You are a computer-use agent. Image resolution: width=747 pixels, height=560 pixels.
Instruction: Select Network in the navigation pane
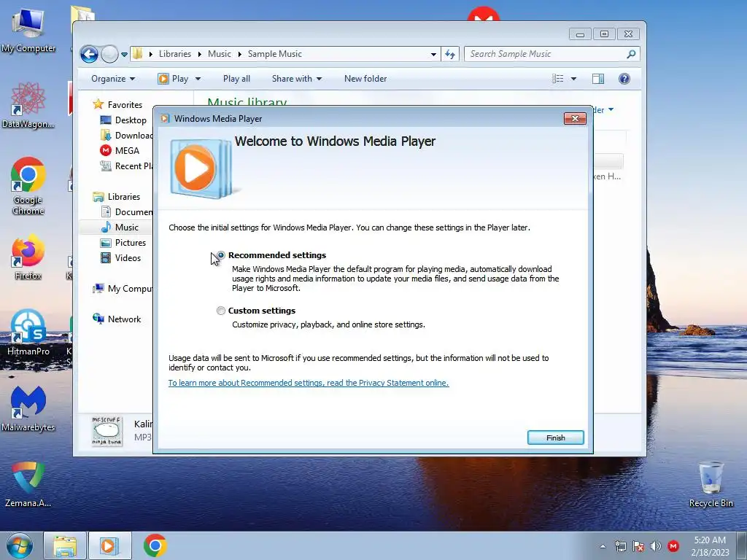tap(117, 319)
